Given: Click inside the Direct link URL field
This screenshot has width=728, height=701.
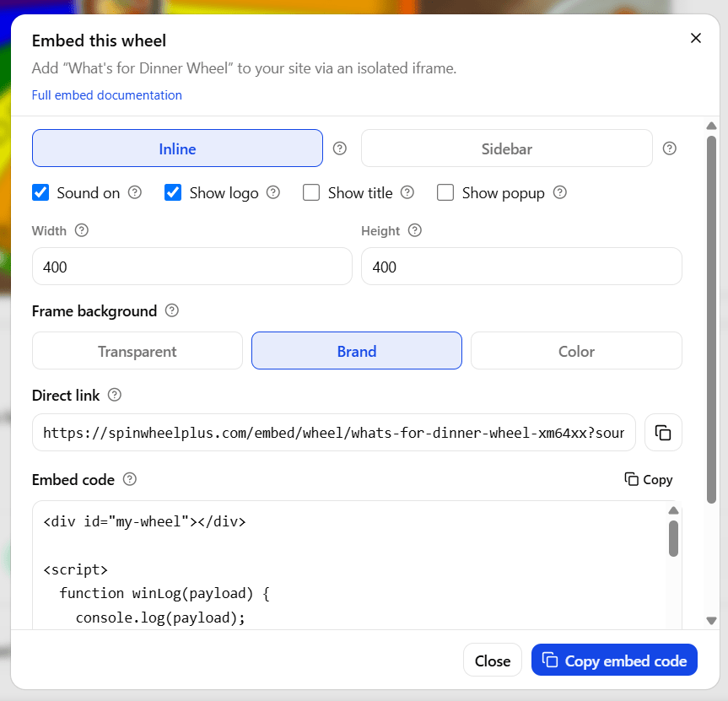Looking at the screenshot, I should (x=334, y=433).
